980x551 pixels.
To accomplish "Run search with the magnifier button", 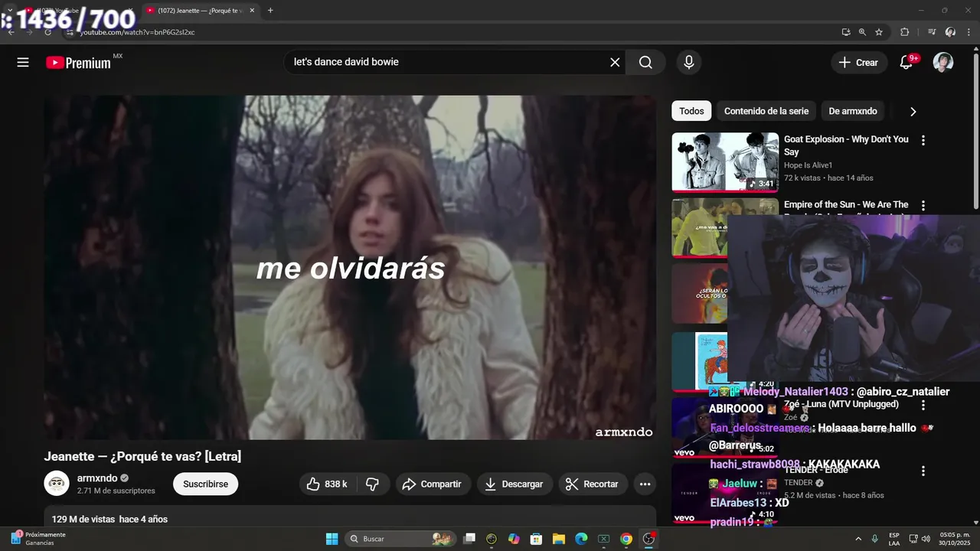I will pos(645,62).
